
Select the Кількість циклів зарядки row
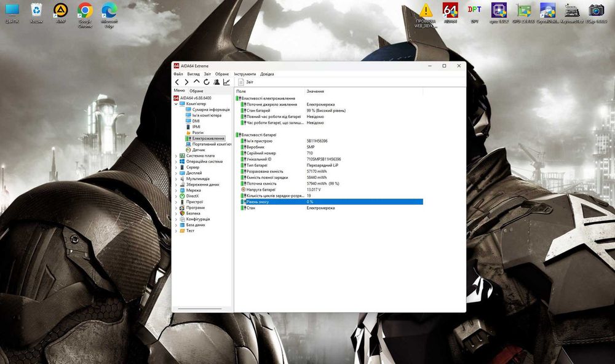tap(332, 196)
